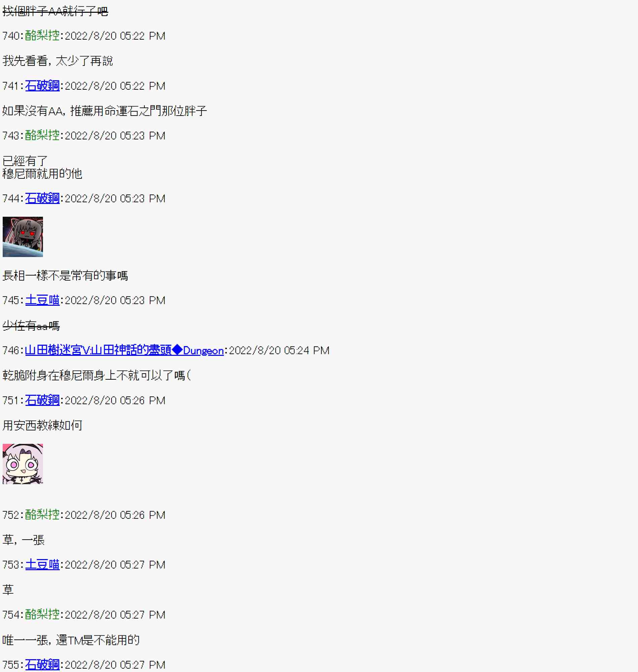
Task: Click 酪梨控 name in post 743
Action: [x=42, y=135]
